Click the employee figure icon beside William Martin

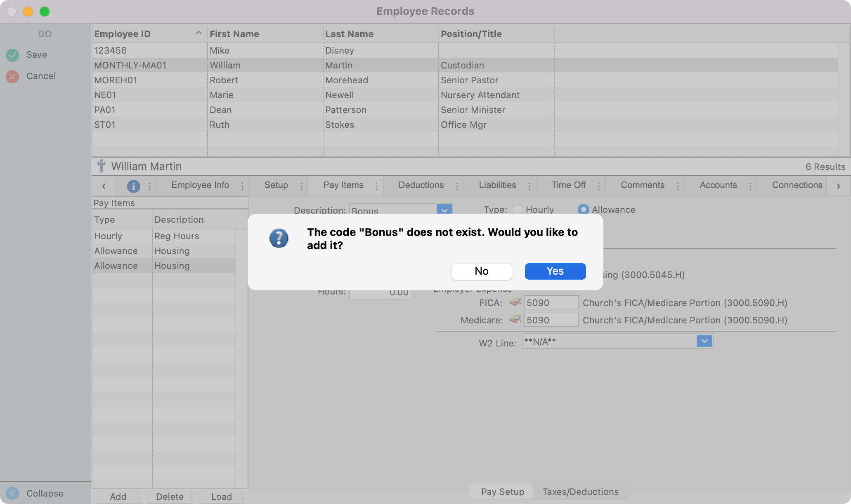point(101,166)
